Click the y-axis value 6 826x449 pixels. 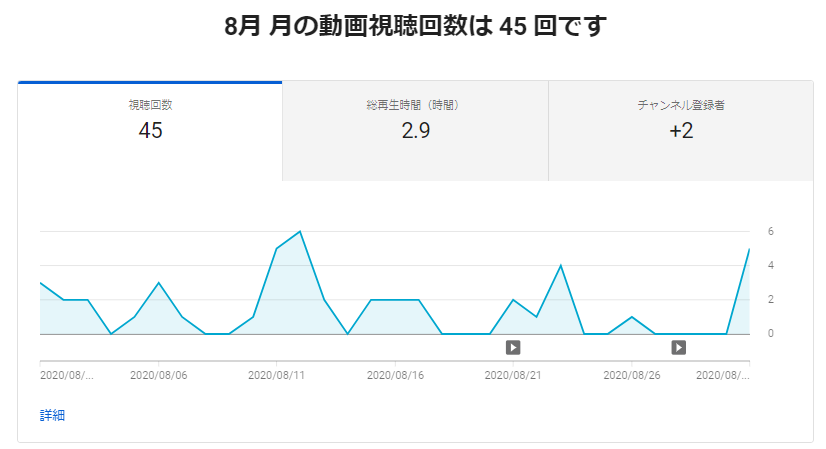(771, 231)
